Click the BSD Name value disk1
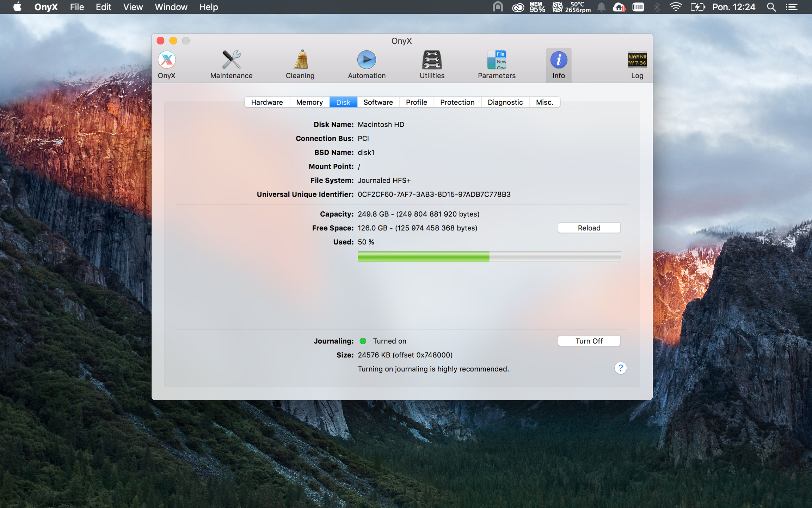812x508 pixels. point(366,152)
